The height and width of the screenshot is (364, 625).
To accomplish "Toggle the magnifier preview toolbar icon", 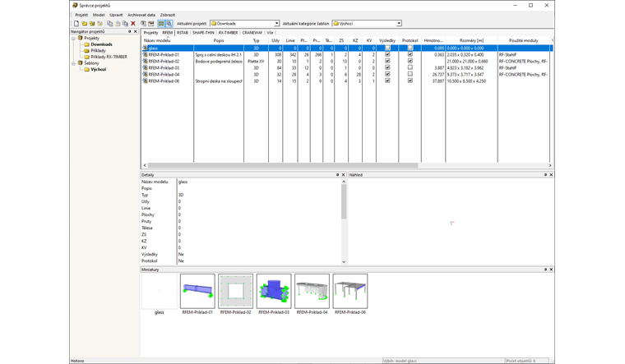I will click(169, 24).
